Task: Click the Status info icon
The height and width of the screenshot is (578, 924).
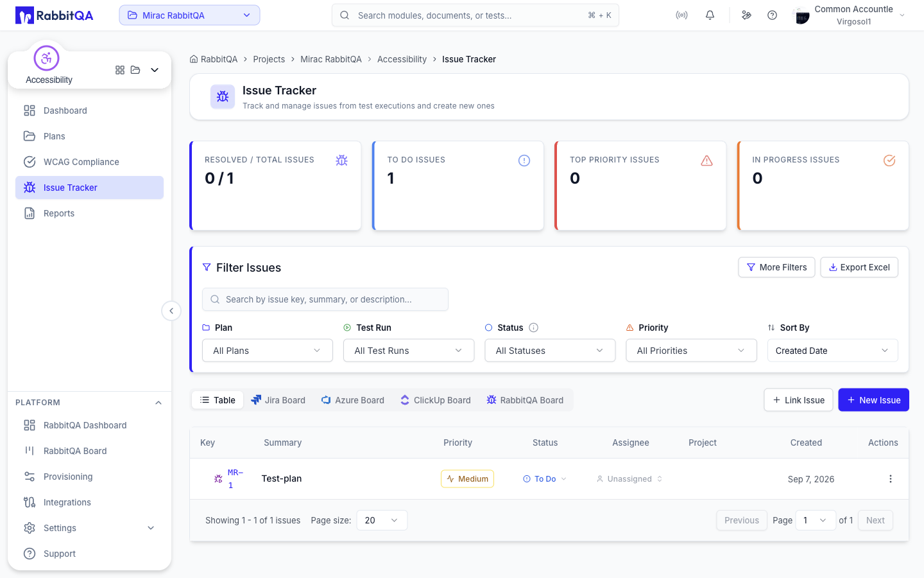Action: (533, 328)
